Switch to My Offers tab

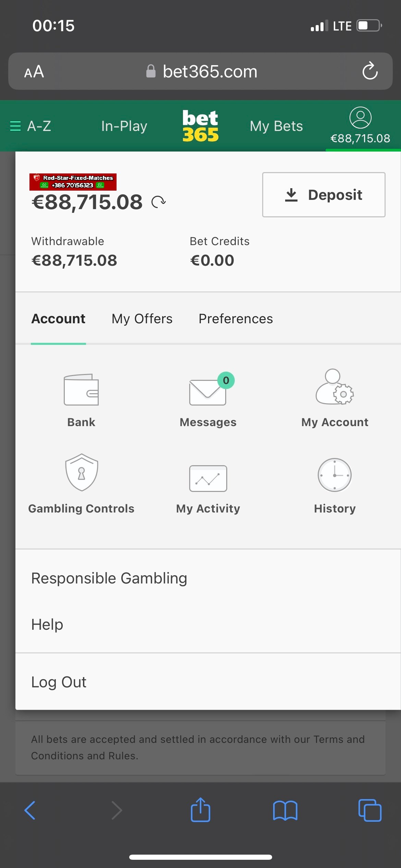pos(142,319)
